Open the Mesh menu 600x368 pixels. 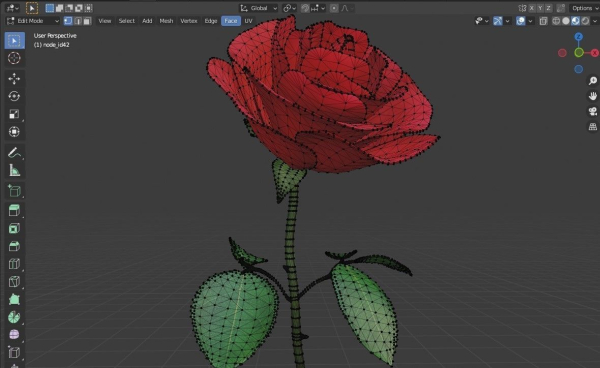[x=166, y=21]
